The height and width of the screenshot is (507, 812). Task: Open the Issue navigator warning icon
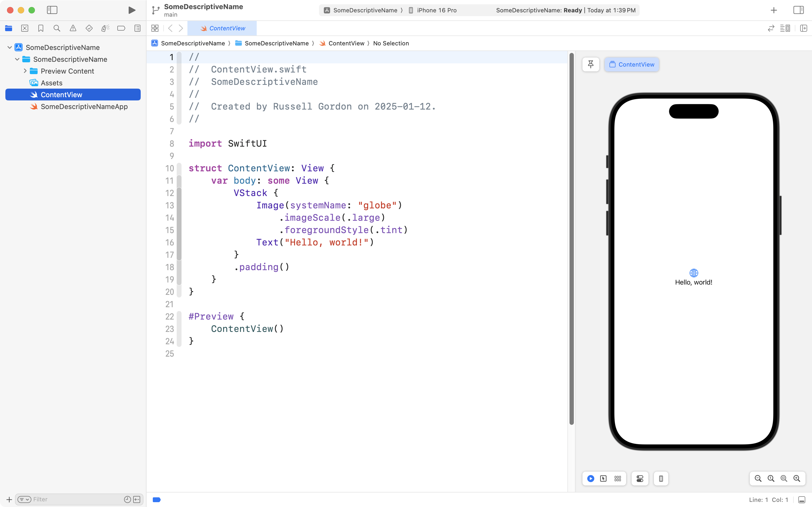click(73, 28)
